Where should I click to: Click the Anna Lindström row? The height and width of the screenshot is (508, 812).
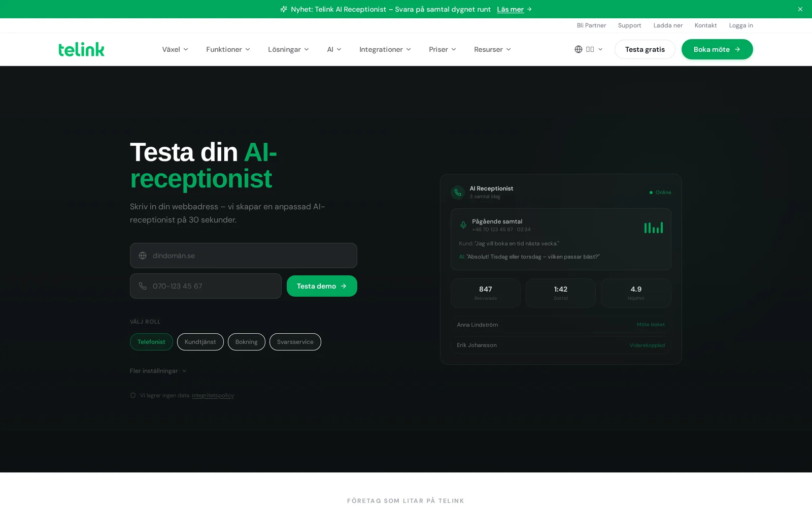[561, 325]
